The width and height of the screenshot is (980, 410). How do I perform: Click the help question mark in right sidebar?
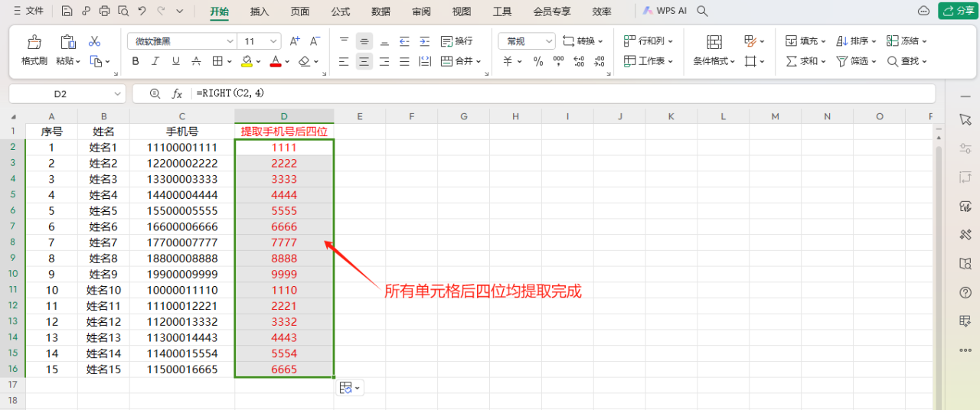point(965,292)
